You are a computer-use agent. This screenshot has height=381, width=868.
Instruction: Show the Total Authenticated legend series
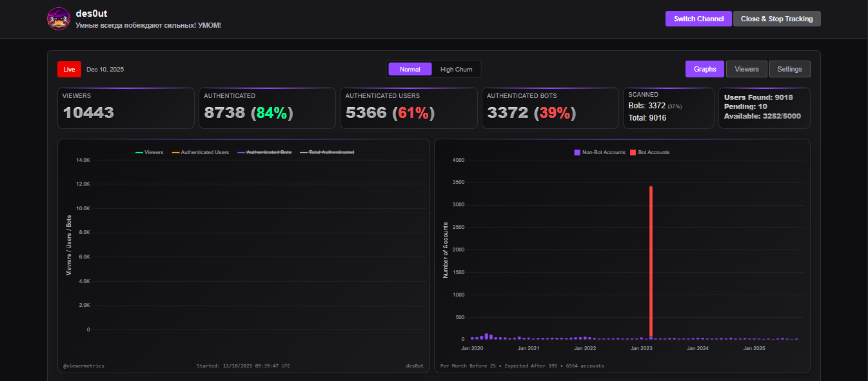coord(326,152)
